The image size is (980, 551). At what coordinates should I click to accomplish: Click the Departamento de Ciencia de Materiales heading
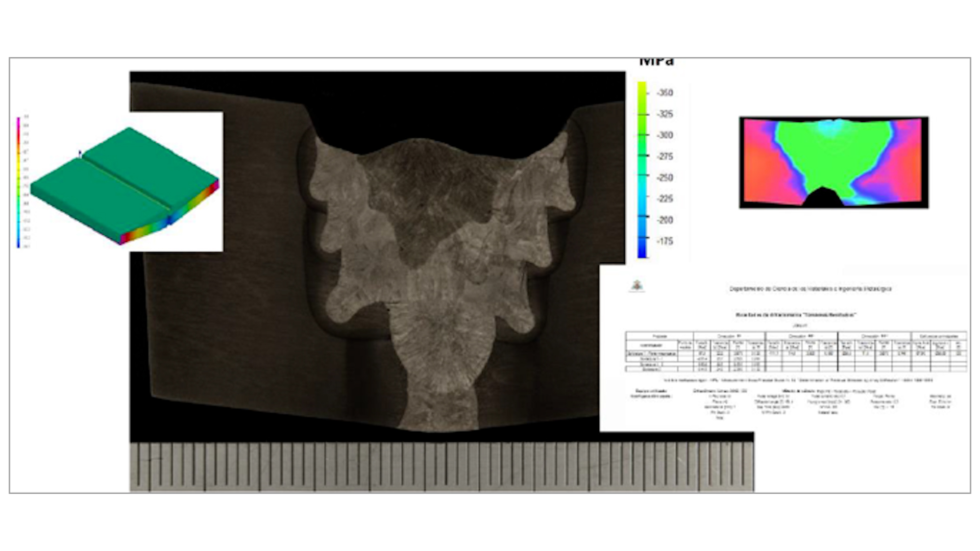click(810, 289)
